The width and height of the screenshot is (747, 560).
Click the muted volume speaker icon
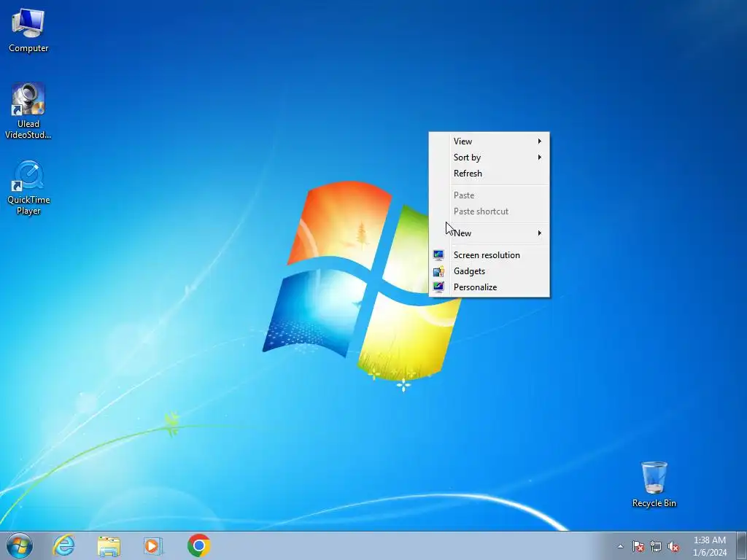coord(673,546)
